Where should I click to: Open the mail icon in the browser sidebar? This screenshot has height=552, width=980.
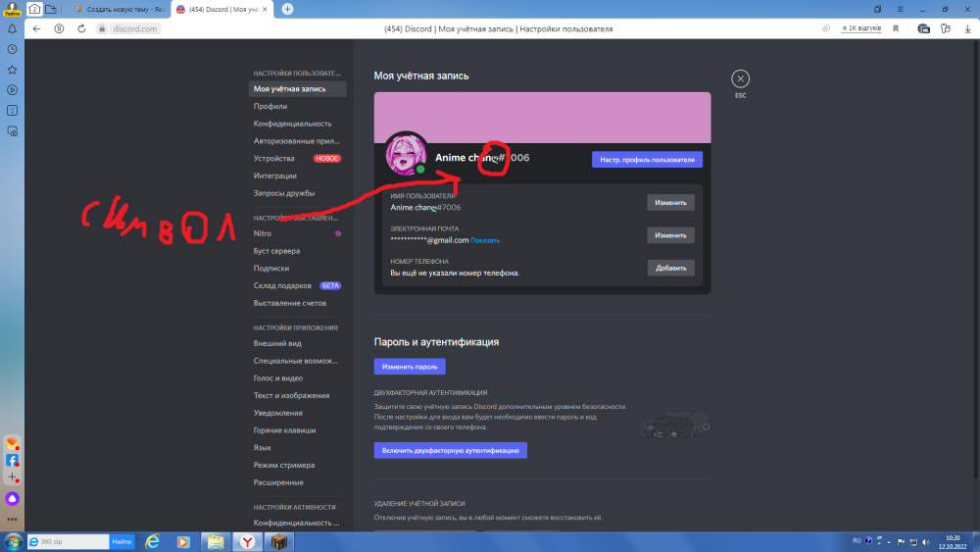(x=12, y=444)
